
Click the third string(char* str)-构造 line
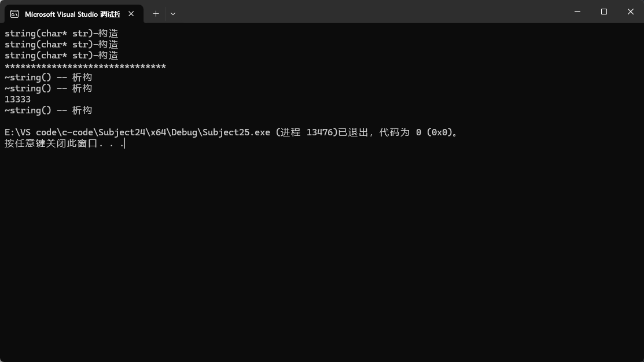tap(61, 56)
